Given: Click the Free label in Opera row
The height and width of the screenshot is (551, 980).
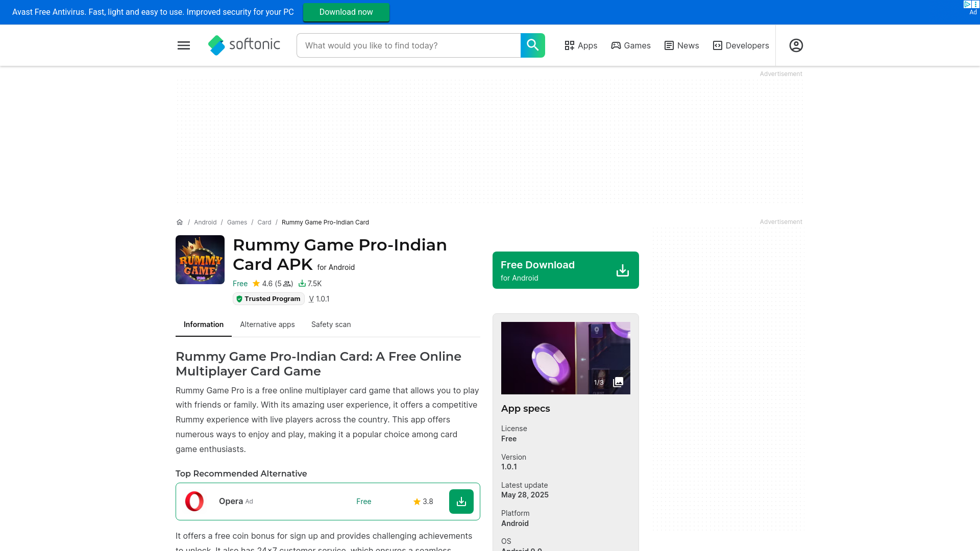Looking at the screenshot, I should [x=363, y=502].
